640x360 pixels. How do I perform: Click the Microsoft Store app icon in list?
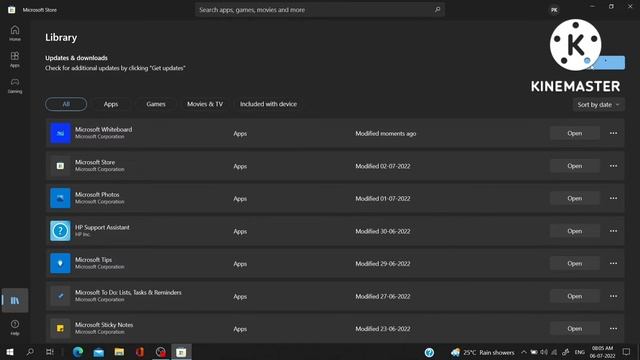coord(60,166)
